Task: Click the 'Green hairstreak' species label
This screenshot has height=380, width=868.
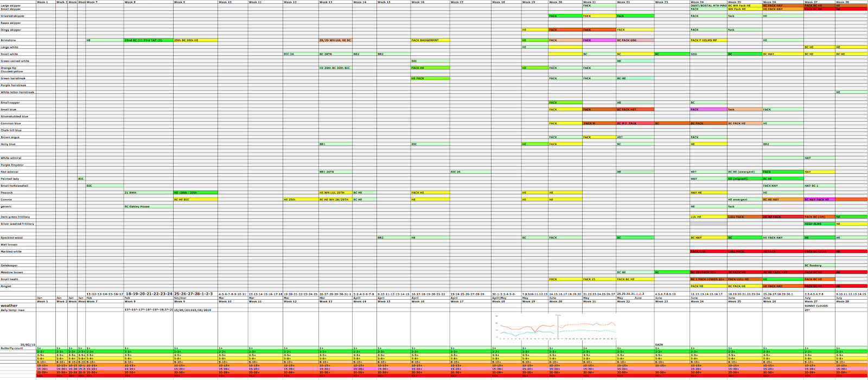Action: (12, 78)
